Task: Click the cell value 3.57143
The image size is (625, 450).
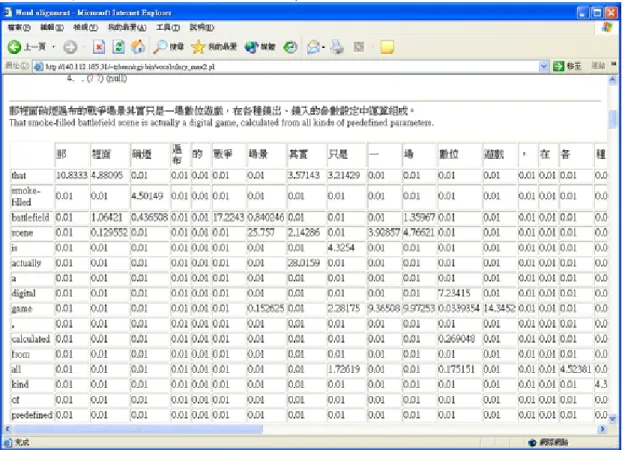Action: (304, 175)
